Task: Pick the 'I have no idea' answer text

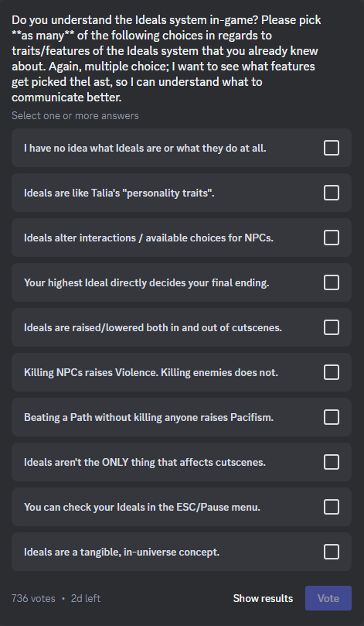Action: click(145, 148)
